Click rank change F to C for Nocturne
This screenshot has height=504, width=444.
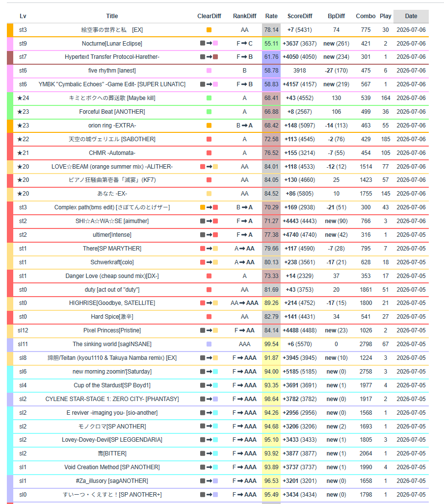pos(244,44)
